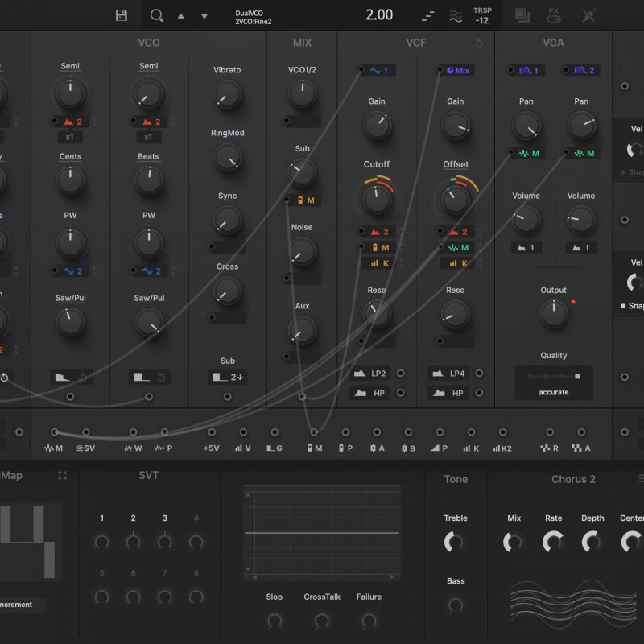Image resolution: width=644 pixels, height=644 pixels.
Task: Open the Chorus 2 effect menu
Action: pyautogui.click(x=641, y=479)
